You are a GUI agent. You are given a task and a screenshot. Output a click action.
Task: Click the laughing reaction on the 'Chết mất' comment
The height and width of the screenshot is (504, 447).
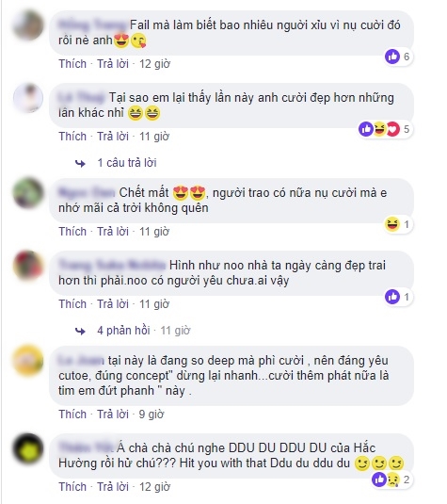(x=392, y=224)
